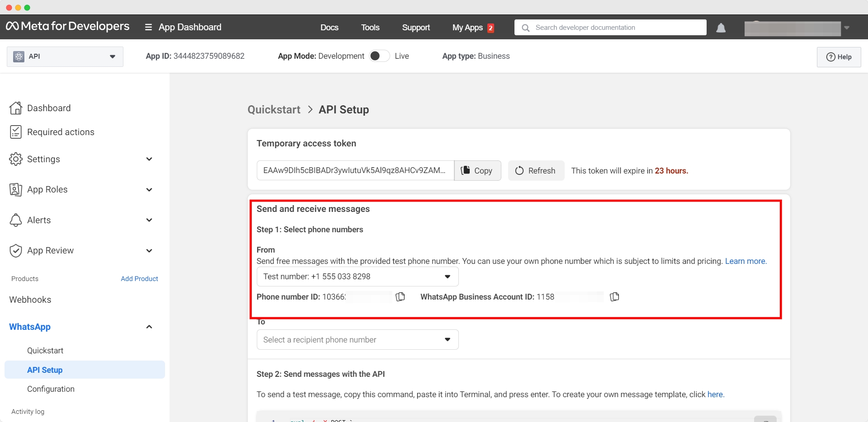Click the Add Product link
This screenshot has height=422, width=868.
point(139,279)
